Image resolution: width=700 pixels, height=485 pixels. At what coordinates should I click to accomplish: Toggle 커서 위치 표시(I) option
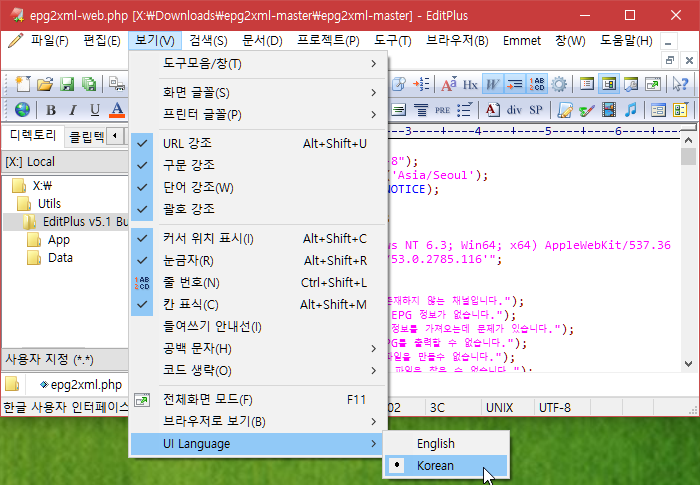tap(259, 238)
